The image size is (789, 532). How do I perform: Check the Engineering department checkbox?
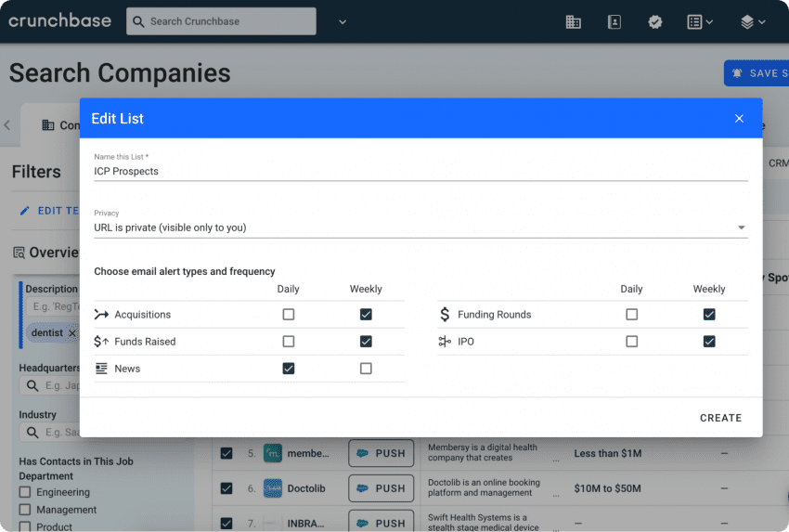click(x=25, y=492)
